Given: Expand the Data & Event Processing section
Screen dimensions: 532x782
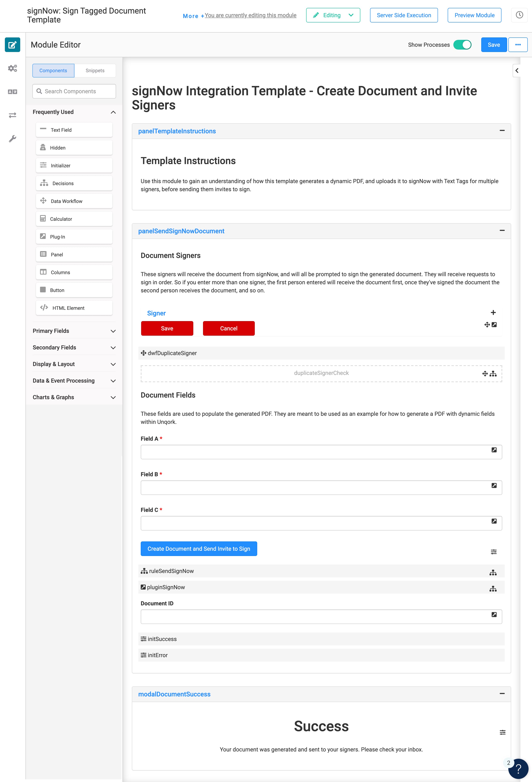Looking at the screenshot, I should pyautogui.click(x=74, y=381).
